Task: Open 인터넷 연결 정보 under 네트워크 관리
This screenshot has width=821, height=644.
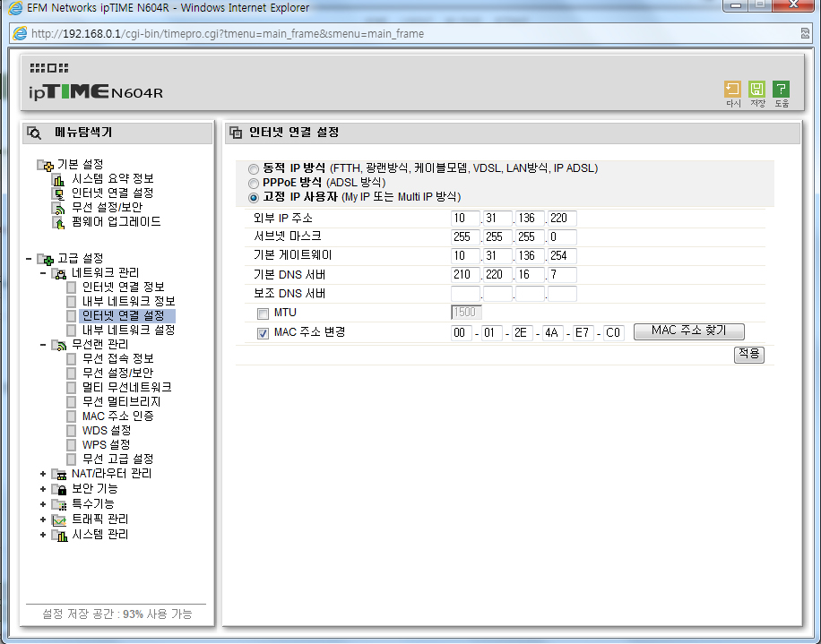Action: [x=124, y=288]
